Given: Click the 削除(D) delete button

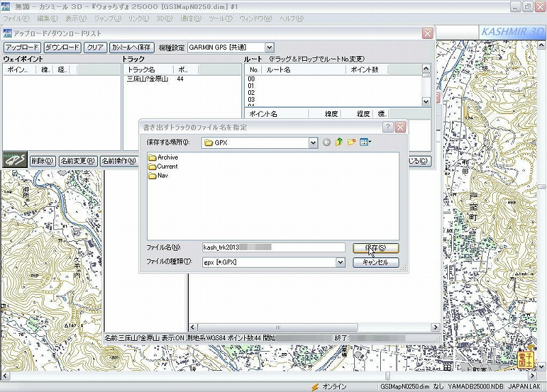Looking at the screenshot, I should (42, 161).
